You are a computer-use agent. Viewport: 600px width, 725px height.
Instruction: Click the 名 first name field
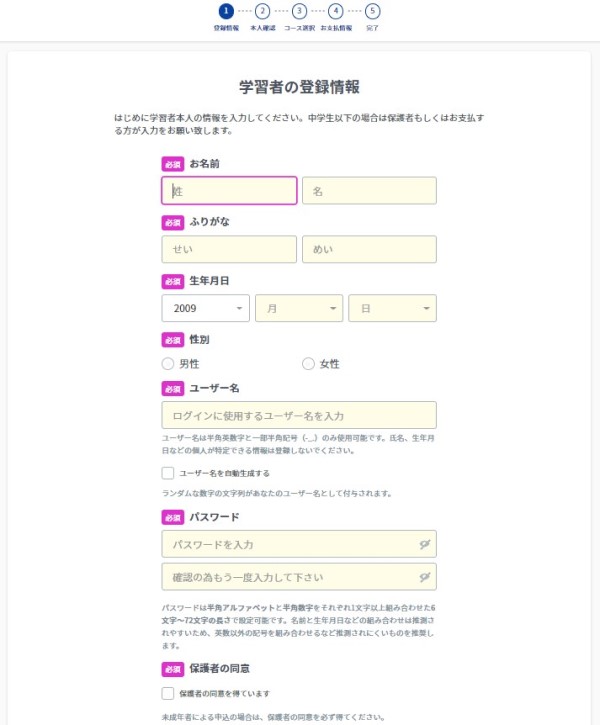(369, 190)
